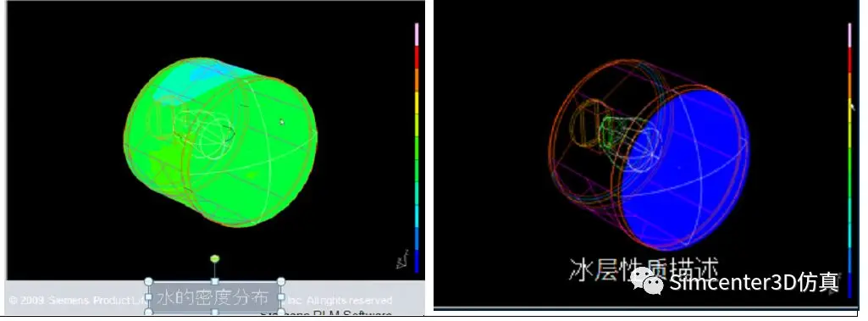Select the top-right corner handle of text box
Viewport: 868px width, 321px height.
click(280, 282)
